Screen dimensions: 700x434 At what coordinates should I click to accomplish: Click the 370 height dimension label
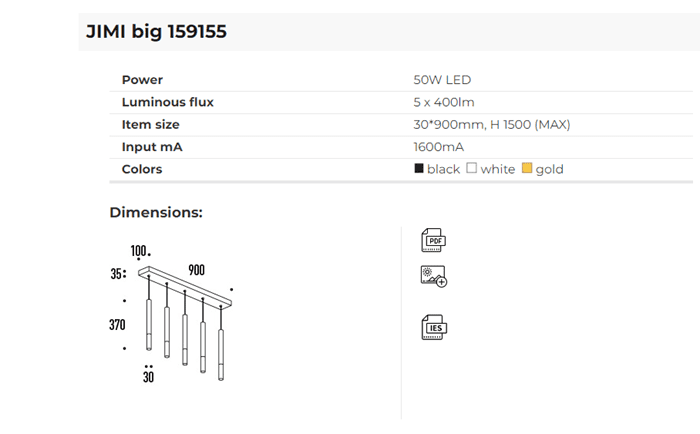[120, 324]
